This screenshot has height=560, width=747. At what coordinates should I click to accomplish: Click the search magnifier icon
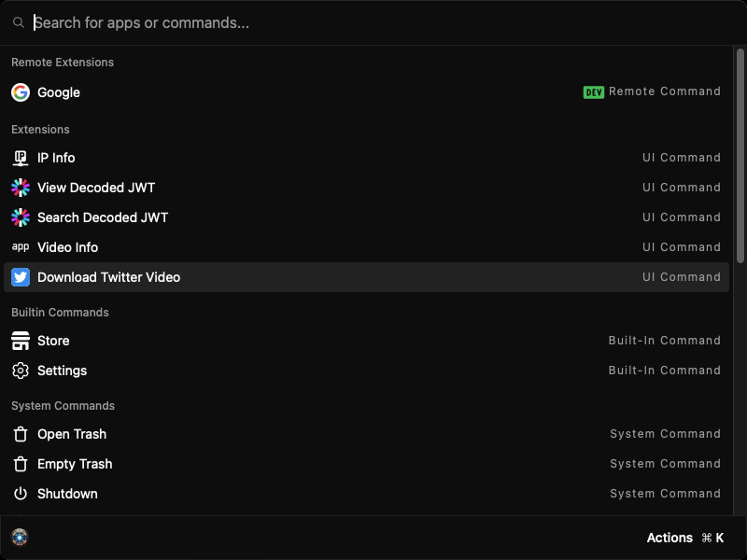point(19,22)
